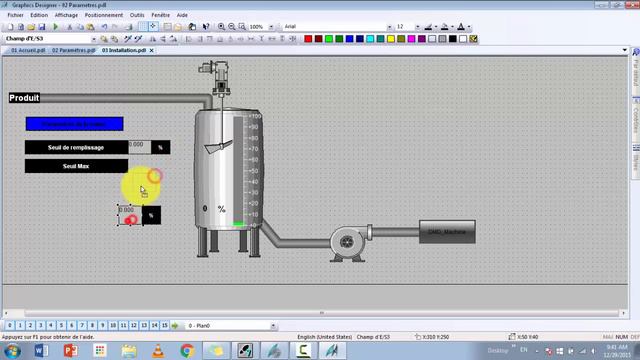Click the Zoom to area icon
Viewport: 640px width, 360px height.
[x=242, y=27]
